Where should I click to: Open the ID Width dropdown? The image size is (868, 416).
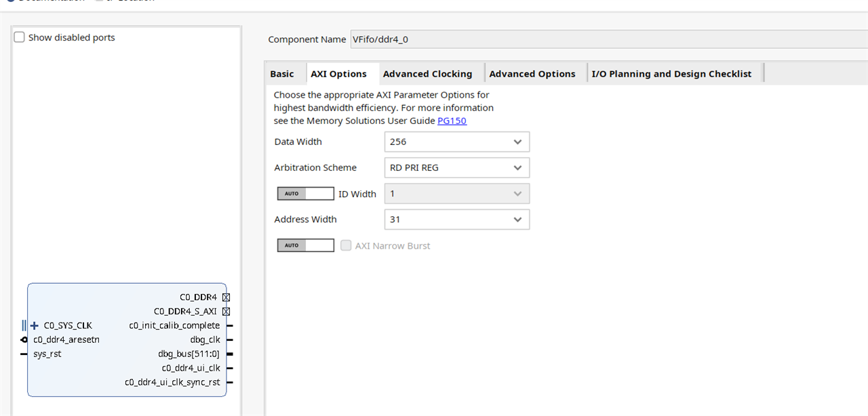(457, 194)
